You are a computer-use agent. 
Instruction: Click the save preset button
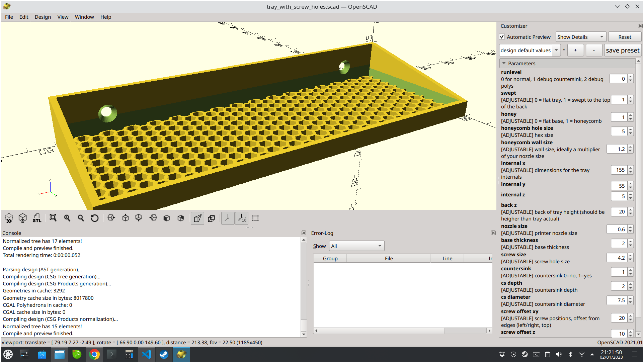[x=622, y=50]
